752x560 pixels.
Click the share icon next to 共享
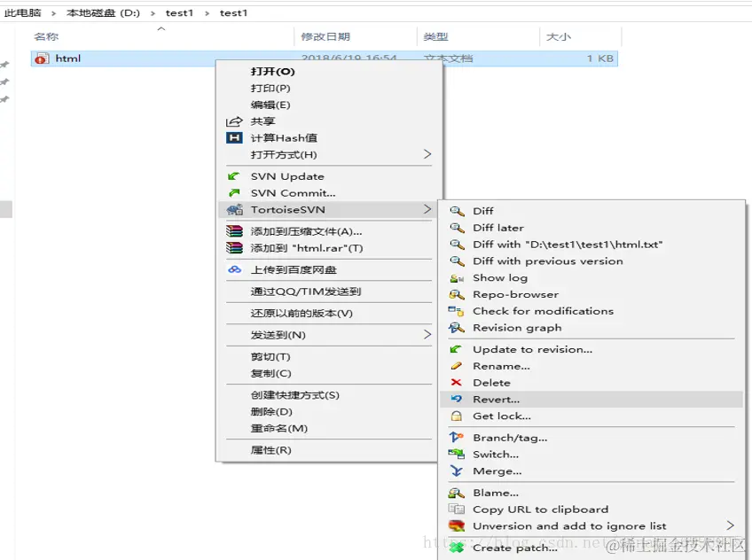(234, 121)
